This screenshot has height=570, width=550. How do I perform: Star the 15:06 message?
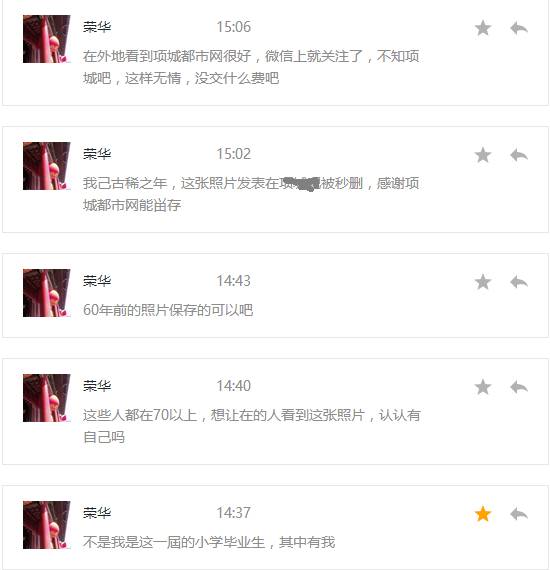point(483,28)
